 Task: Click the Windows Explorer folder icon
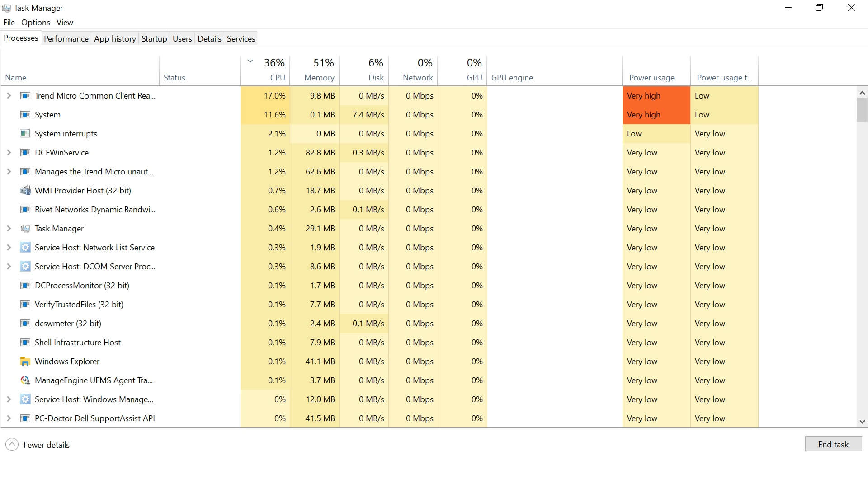tap(25, 361)
